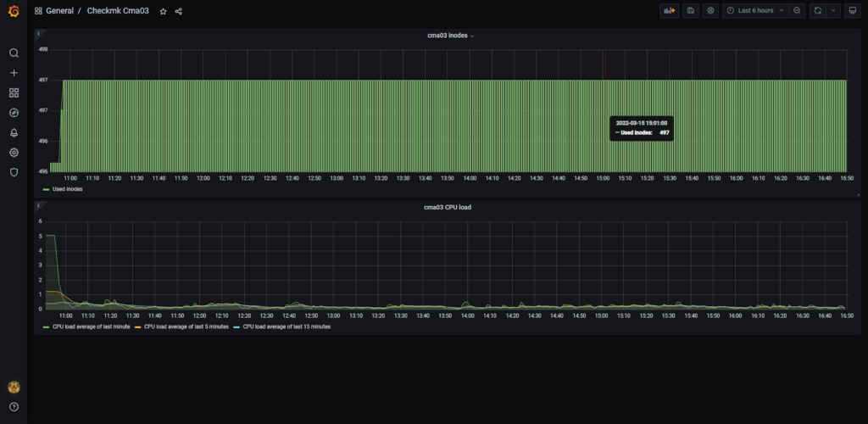Click the 498 value on inodes y-axis
Image resolution: width=868 pixels, height=424 pixels.
click(x=43, y=49)
